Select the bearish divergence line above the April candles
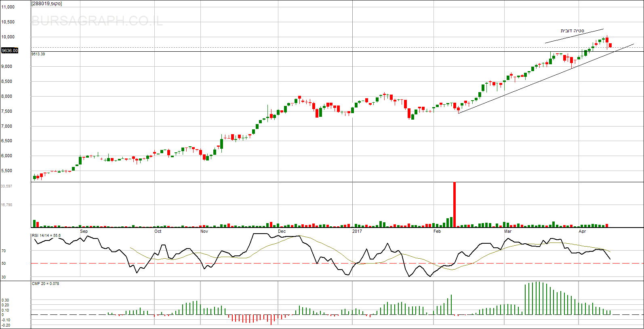This screenshot has width=644, height=329. [x=574, y=36]
